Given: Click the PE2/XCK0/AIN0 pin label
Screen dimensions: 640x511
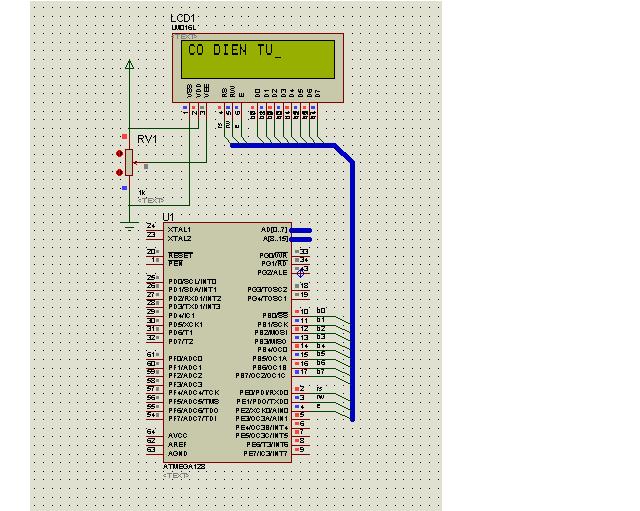Looking at the screenshot, I should pyautogui.click(x=262, y=411).
